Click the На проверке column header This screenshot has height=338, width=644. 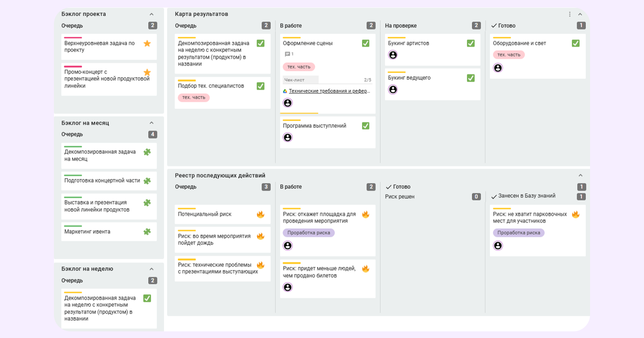(400, 26)
